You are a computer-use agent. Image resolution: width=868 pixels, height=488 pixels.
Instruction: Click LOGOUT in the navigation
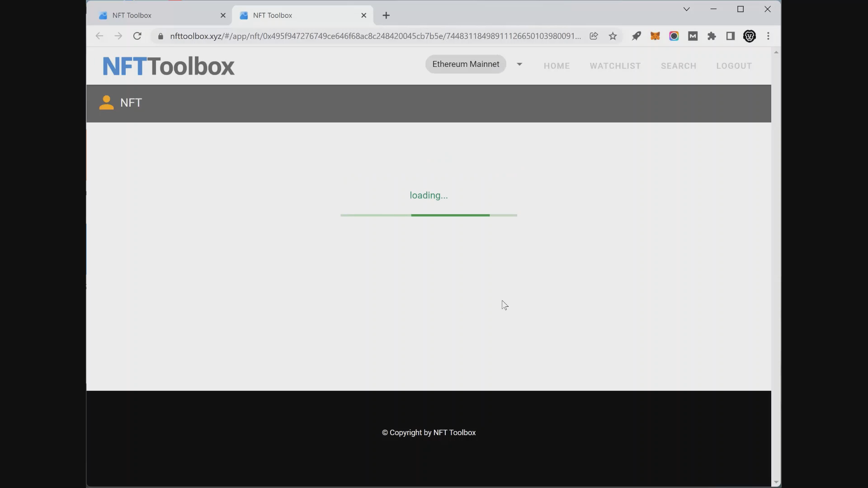[734, 66]
